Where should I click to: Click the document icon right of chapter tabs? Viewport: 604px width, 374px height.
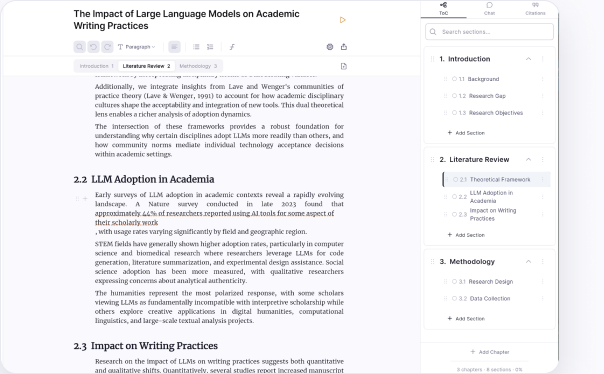[344, 66]
